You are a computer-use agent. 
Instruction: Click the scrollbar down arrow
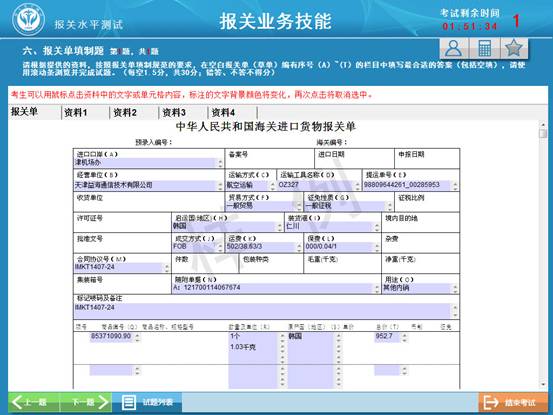point(543,385)
